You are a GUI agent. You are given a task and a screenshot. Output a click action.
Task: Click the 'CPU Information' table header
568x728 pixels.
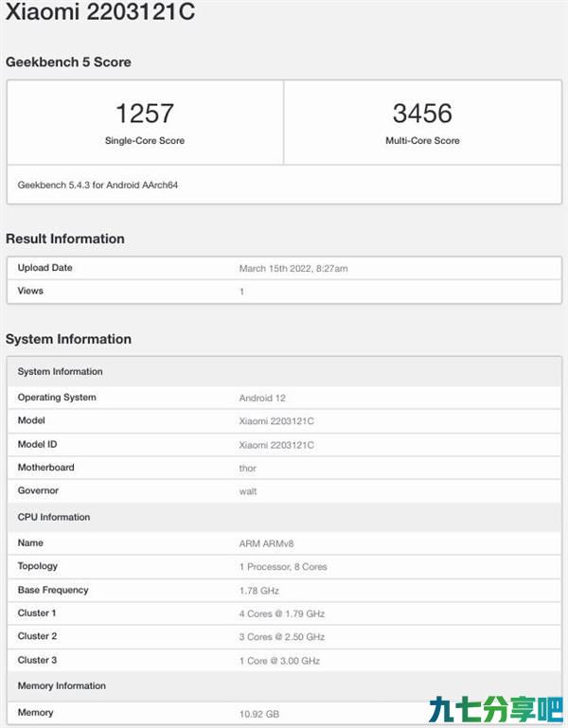pyautogui.click(x=284, y=517)
